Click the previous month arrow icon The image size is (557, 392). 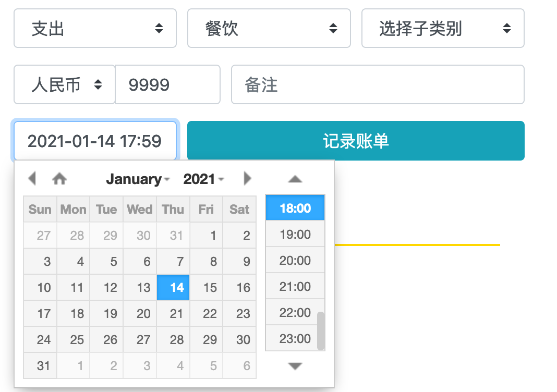32,178
